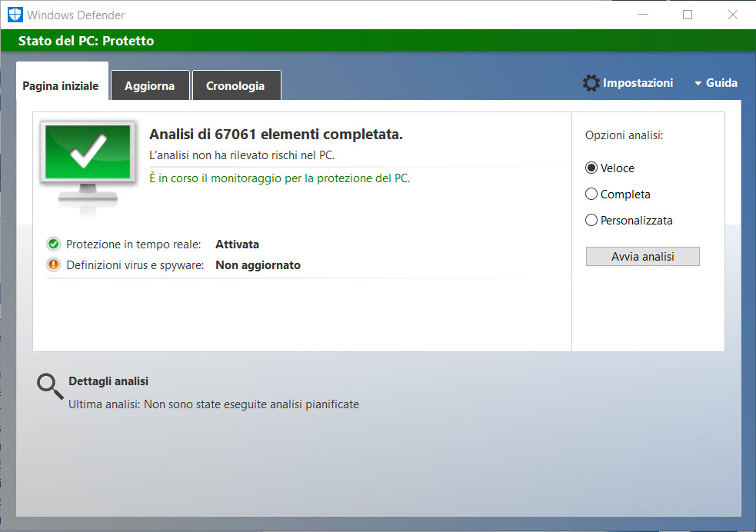Click 'Definizioni virus e spyware:' label
756x532 pixels.
tap(135, 265)
